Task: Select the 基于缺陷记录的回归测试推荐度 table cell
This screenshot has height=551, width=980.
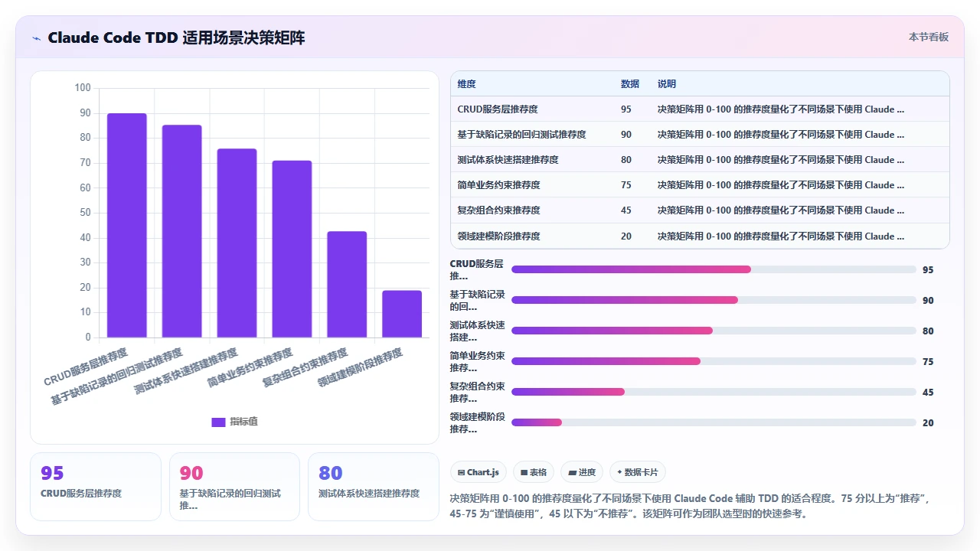Action: pyautogui.click(x=521, y=135)
